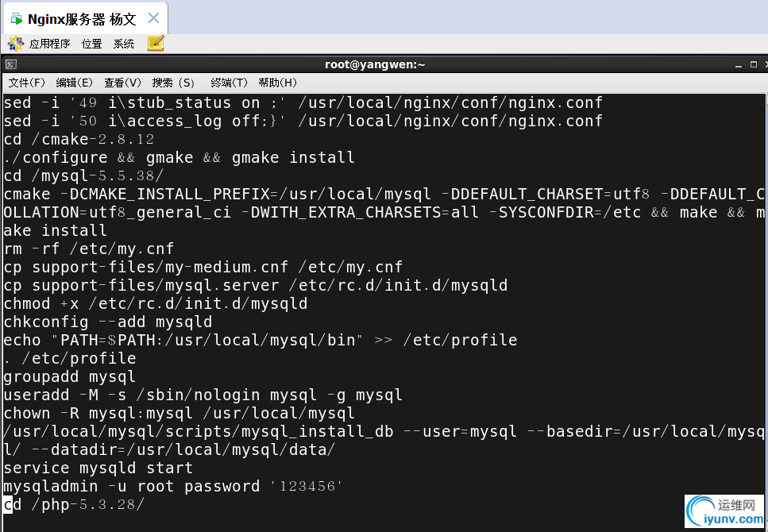Click the terminal window menu icon
768x532 pixels.
coord(11,64)
